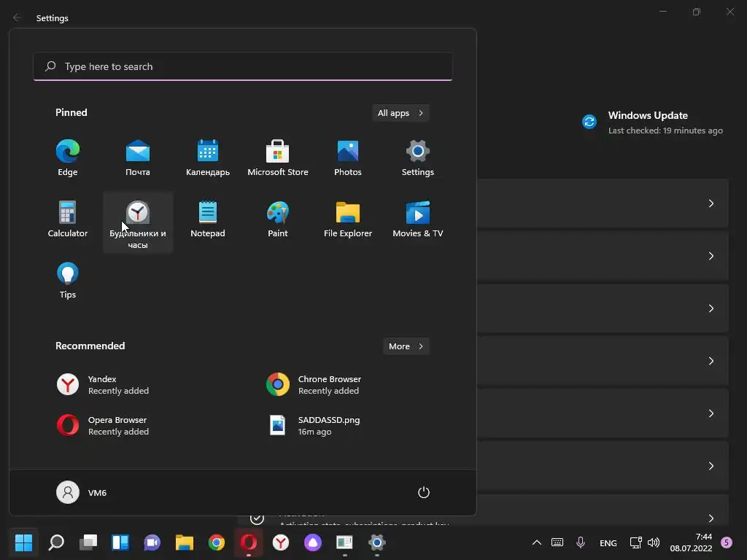Open the Edge pinned app
The height and width of the screenshot is (560, 747).
click(68, 158)
